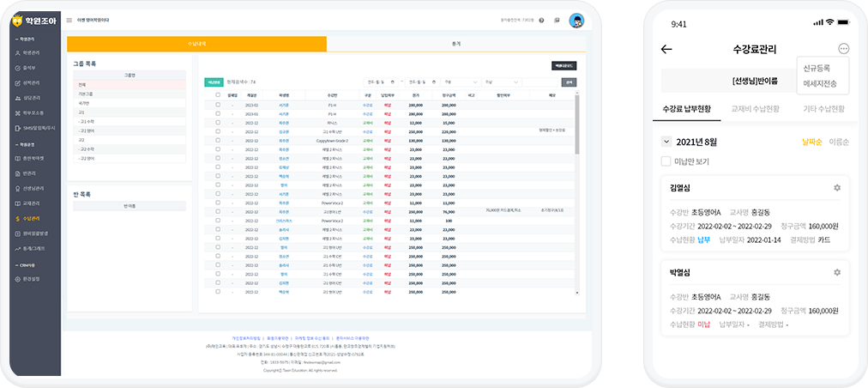The height and width of the screenshot is (388, 868).
Task: Toggle the select-all checkbox in table header
Action: pyautogui.click(x=218, y=94)
